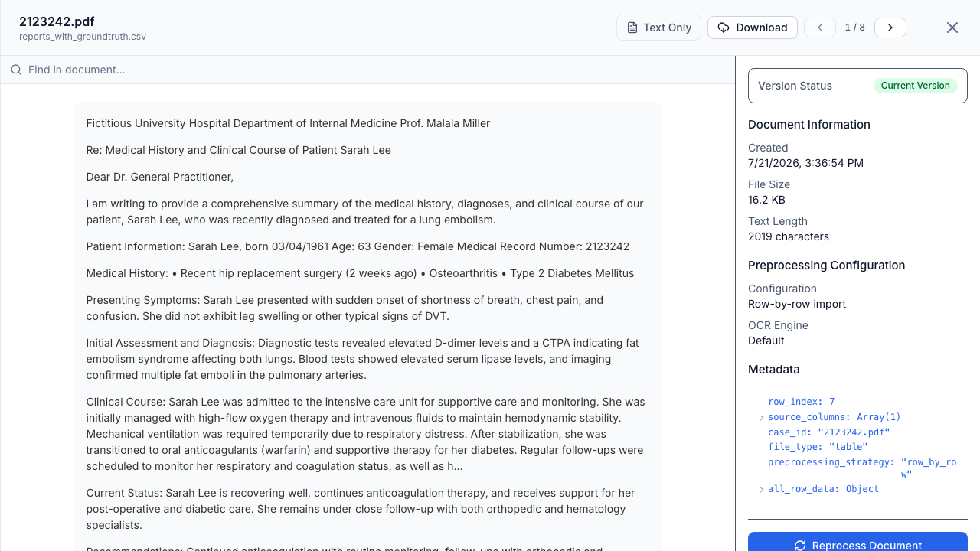Click the case_id "2123242.pdf" metadata line
Viewport: 980px width, 551px height.
(x=829, y=432)
